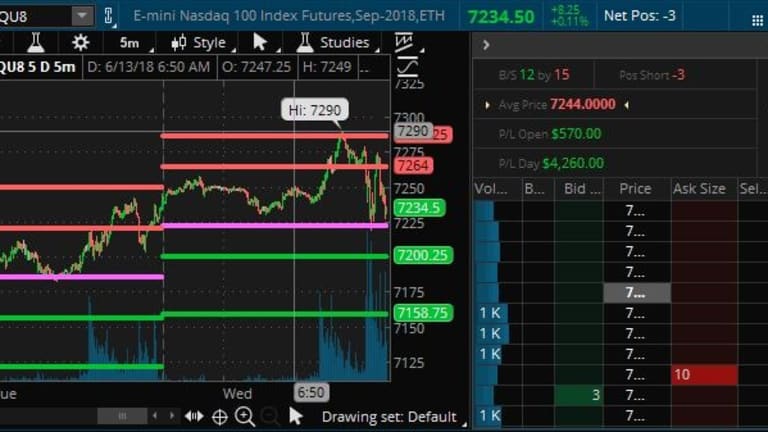Click the P/L Open $570.00 value
The height and width of the screenshot is (432, 768).
(x=576, y=134)
